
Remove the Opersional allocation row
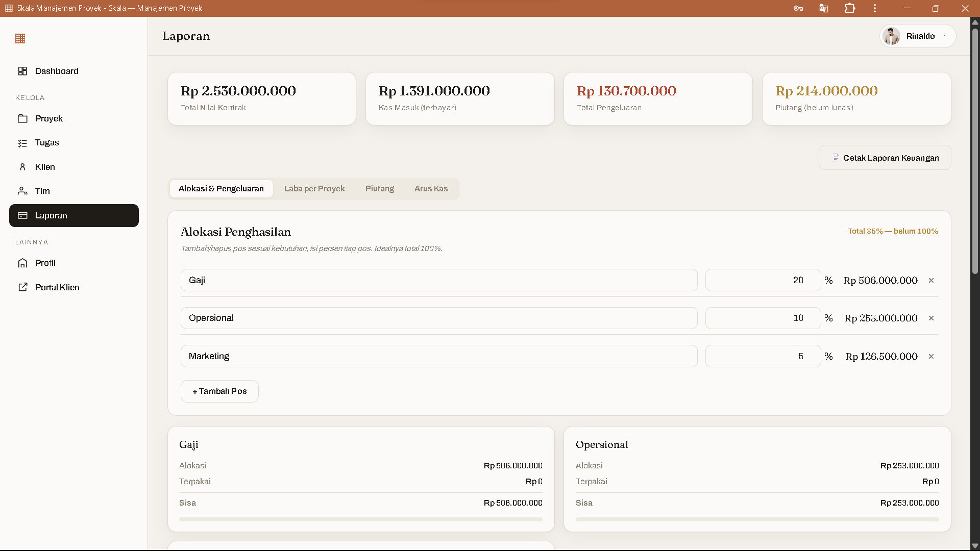tap(931, 318)
